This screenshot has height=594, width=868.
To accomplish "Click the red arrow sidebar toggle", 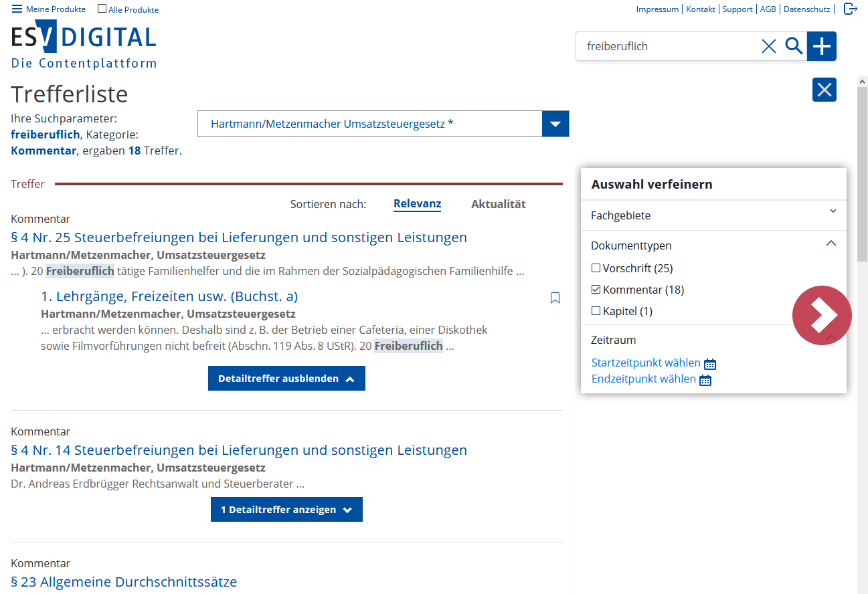I will [822, 316].
